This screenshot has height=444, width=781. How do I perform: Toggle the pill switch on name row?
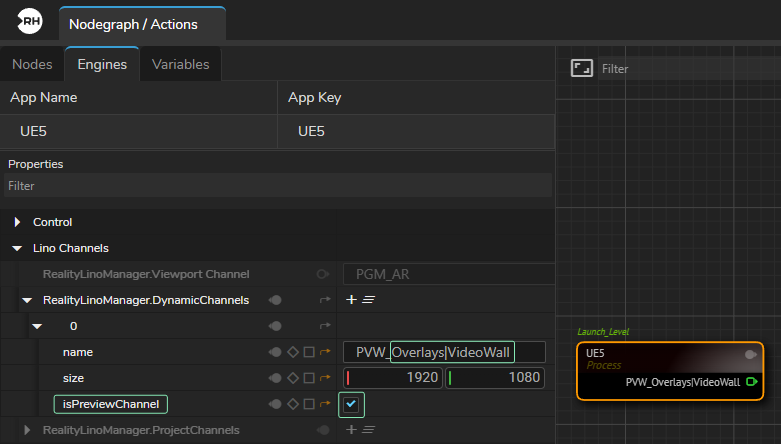pyautogui.click(x=275, y=352)
